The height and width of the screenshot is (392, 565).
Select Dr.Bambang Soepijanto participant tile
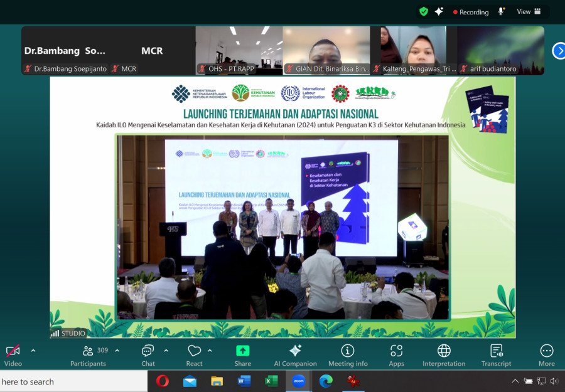pyautogui.click(x=65, y=50)
